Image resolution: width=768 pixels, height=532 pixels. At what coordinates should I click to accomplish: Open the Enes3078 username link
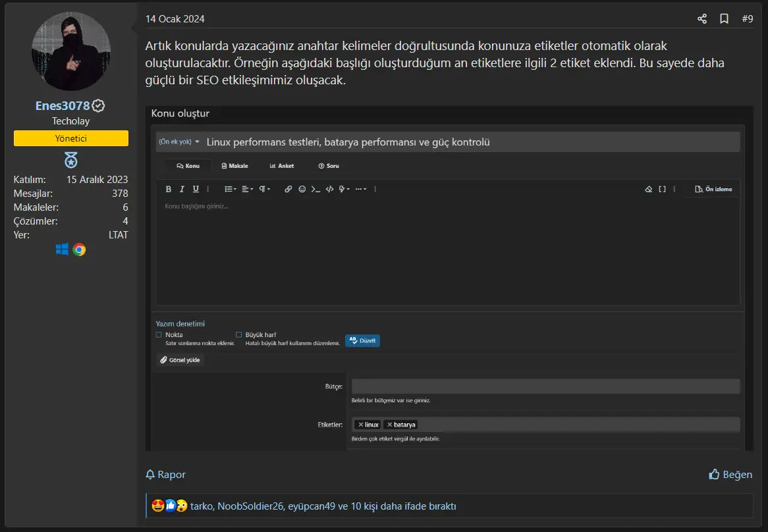[x=62, y=106]
